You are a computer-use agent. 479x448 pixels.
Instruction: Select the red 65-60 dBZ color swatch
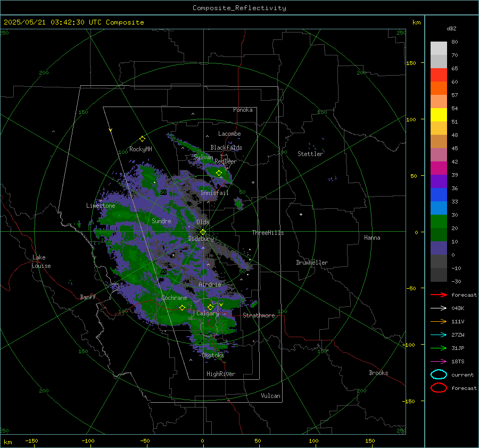click(439, 75)
